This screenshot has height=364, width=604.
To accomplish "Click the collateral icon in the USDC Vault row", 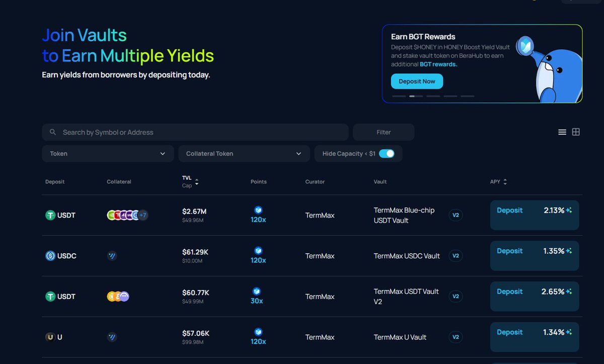I will point(112,256).
